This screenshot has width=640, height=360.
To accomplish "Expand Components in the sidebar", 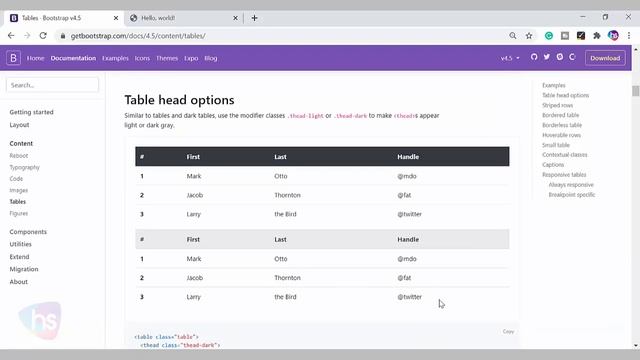I will (28, 231).
